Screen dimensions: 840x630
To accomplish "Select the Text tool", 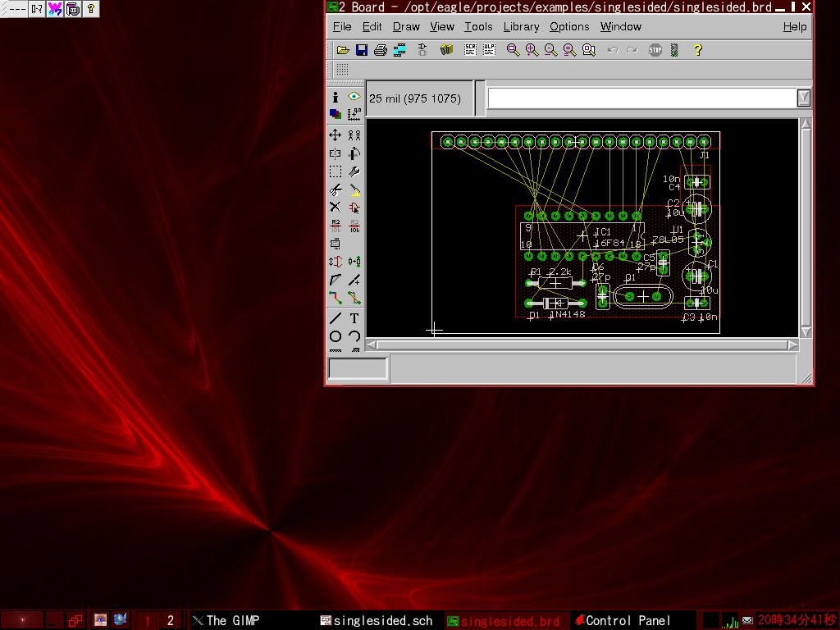I will pyautogui.click(x=354, y=318).
